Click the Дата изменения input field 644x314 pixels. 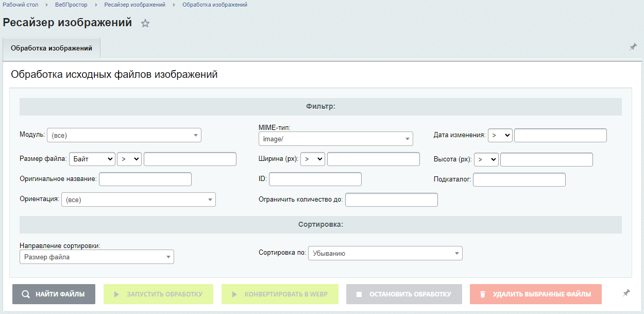pos(561,135)
